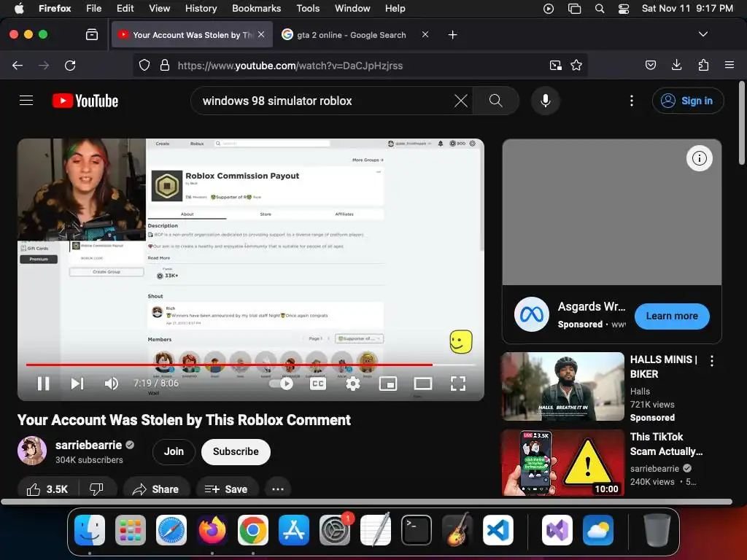Expand the list all tabs chevron

click(703, 34)
